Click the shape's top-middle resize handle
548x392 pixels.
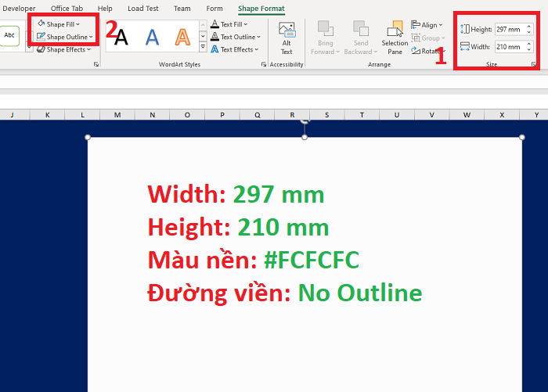click(305, 137)
